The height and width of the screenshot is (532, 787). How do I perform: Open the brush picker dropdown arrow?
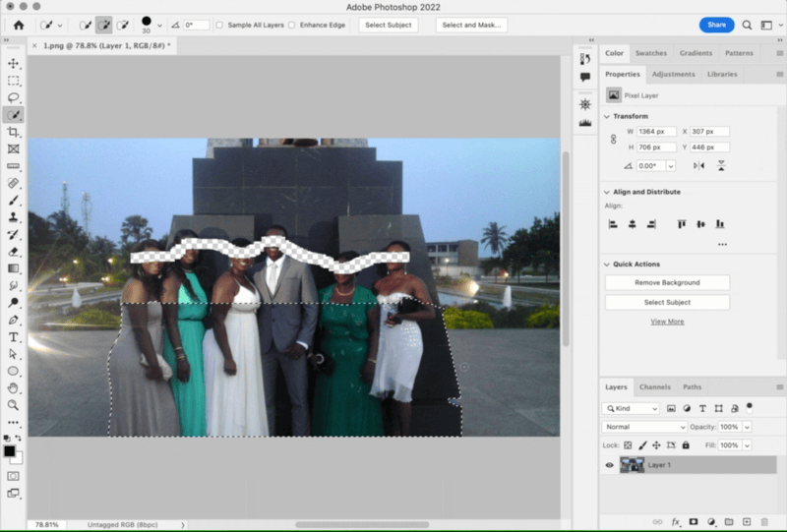point(159,26)
